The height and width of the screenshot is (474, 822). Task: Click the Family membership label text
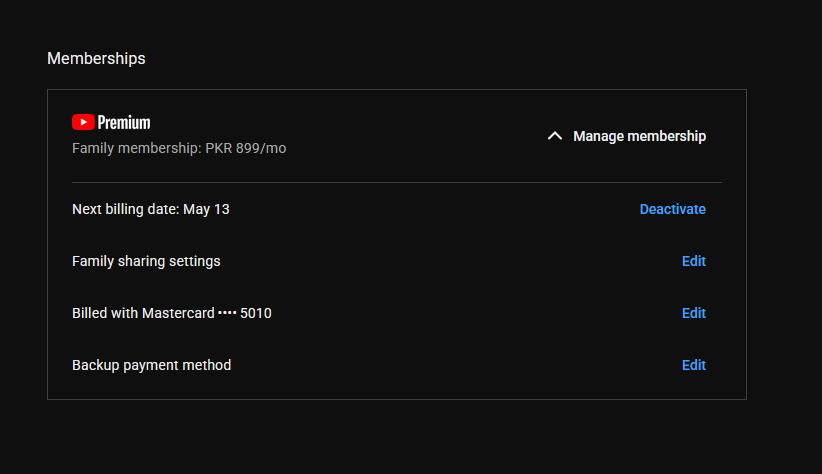pyautogui.click(x=135, y=148)
